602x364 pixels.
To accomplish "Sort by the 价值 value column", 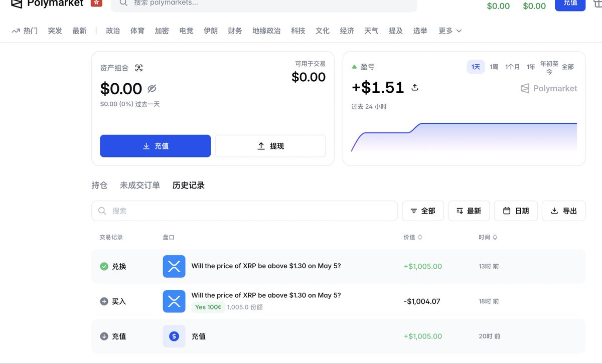I will (413, 237).
